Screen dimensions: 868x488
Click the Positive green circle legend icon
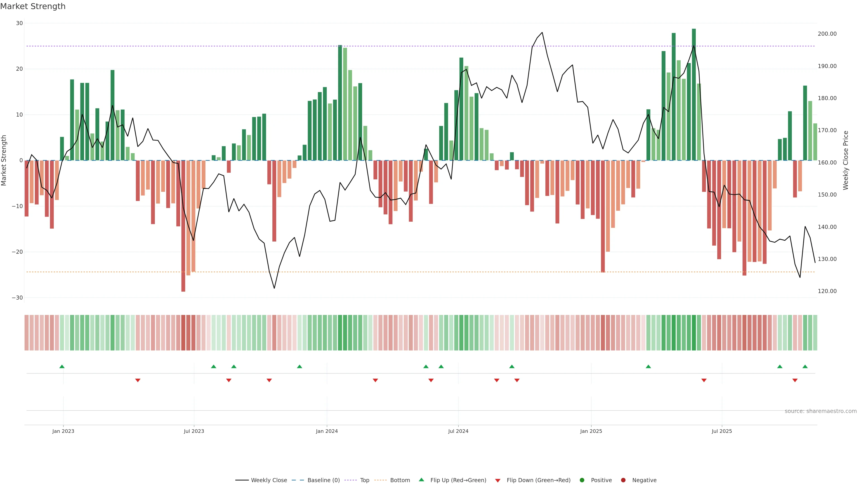click(x=582, y=480)
